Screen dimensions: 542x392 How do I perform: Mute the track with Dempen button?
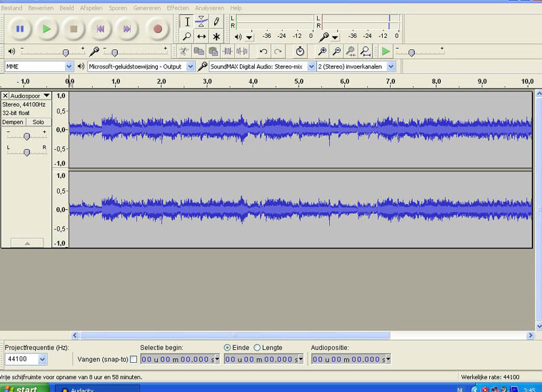pos(13,122)
